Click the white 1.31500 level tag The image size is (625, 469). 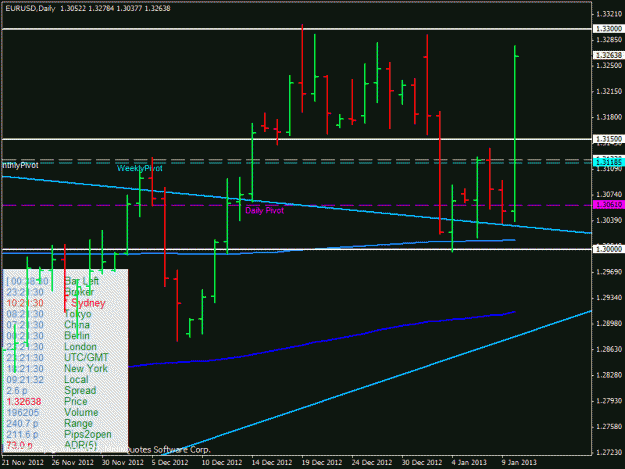609,139
